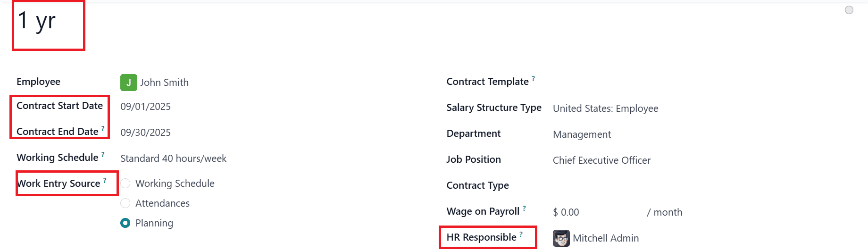Viewport: 868px width, 251px height.
Task: Select the Planning radio option
Action: coord(125,223)
